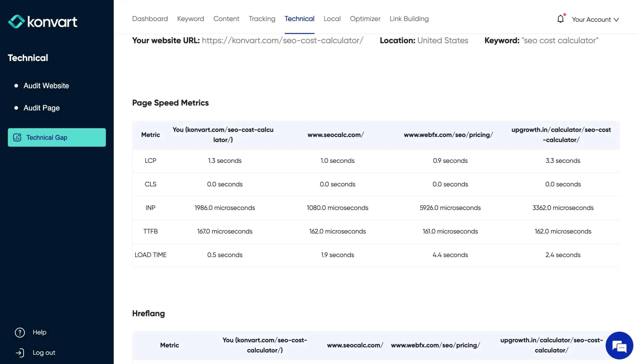Click the INP metric row label
Viewport: 638px width, 364px height.
click(150, 208)
